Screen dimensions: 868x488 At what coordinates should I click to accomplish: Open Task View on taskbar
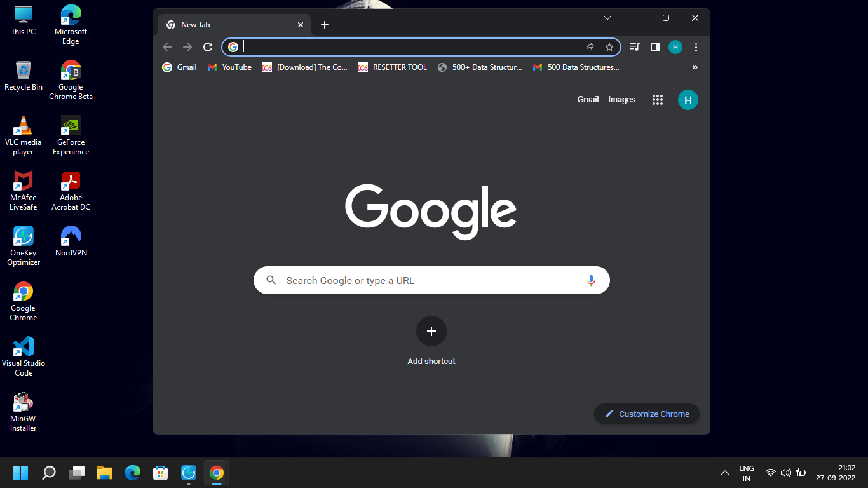77,473
